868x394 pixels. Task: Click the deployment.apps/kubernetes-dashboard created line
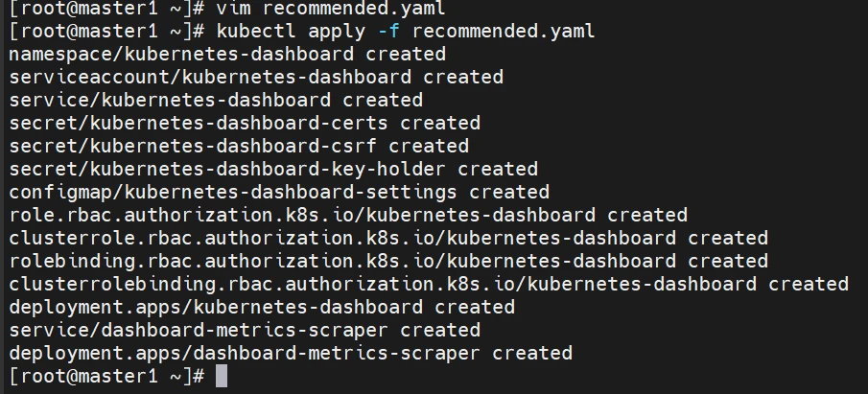tap(262, 307)
